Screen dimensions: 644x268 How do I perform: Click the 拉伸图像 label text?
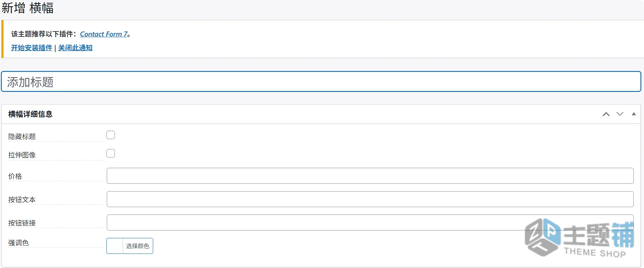pyautogui.click(x=22, y=155)
